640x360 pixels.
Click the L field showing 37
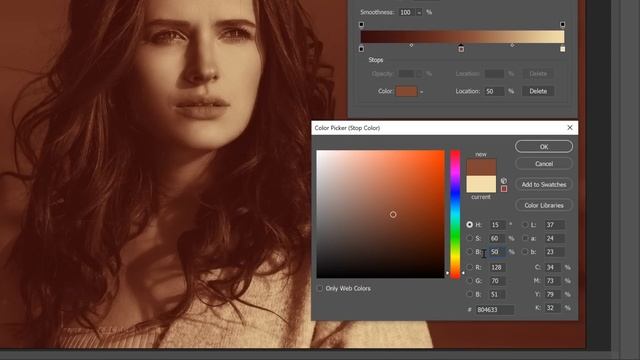pos(554,224)
